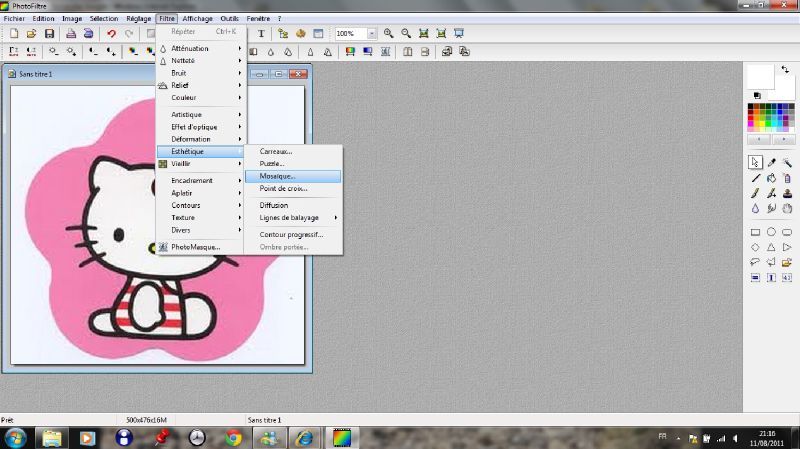Open the Fichier menu
The image size is (800, 449).
[x=14, y=19]
